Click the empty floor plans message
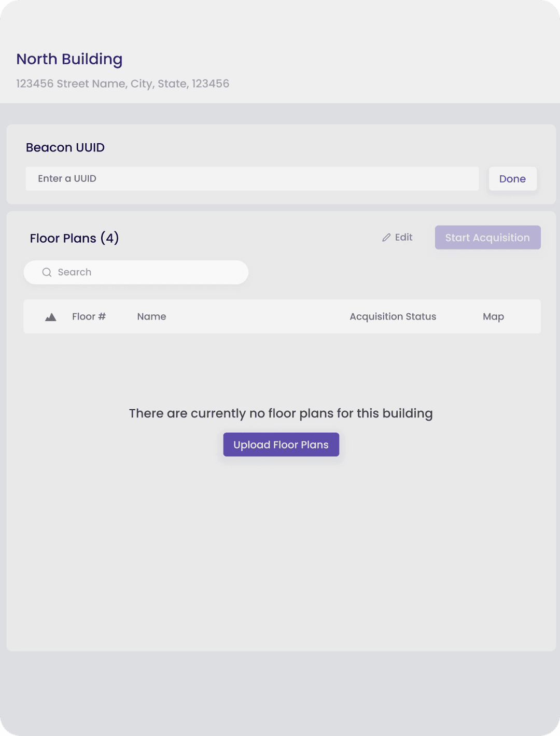Image resolution: width=560 pixels, height=736 pixels. click(281, 413)
